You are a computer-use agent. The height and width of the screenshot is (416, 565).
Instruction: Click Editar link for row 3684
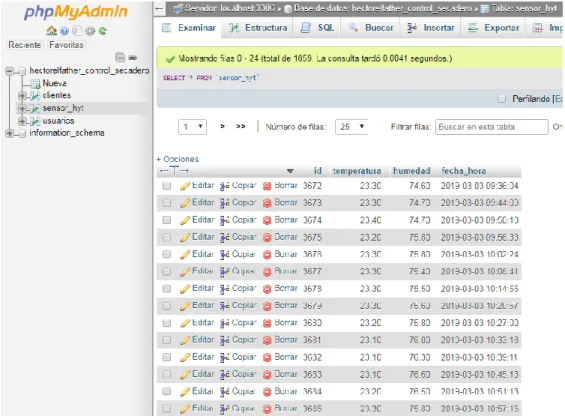[x=203, y=391]
